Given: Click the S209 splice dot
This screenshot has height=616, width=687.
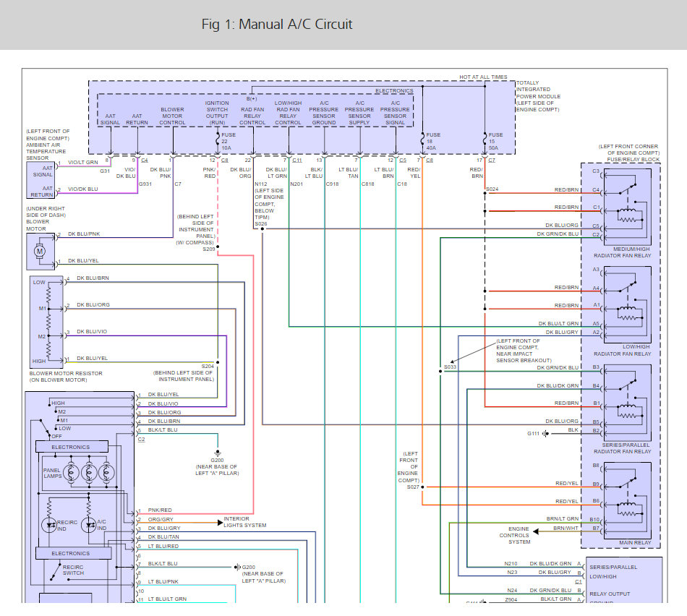Looking at the screenshot, I should [x=218, y=247].
